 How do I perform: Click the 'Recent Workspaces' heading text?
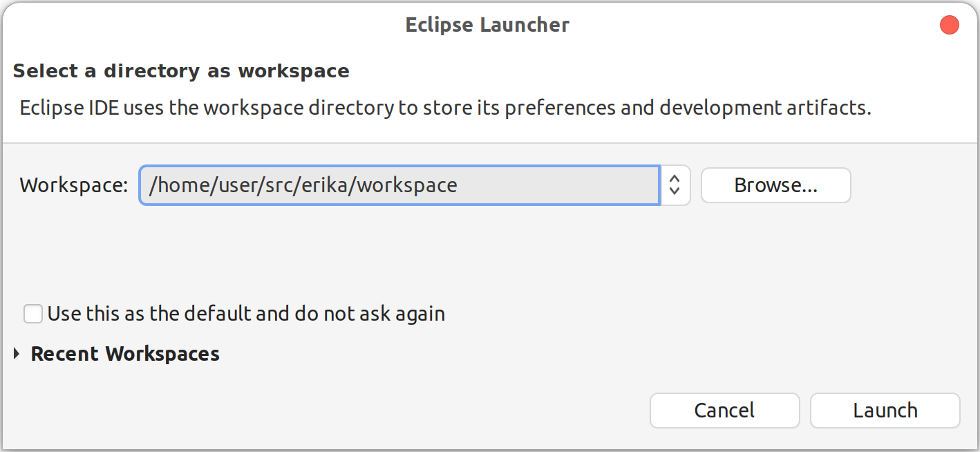(x=125, y=354)
